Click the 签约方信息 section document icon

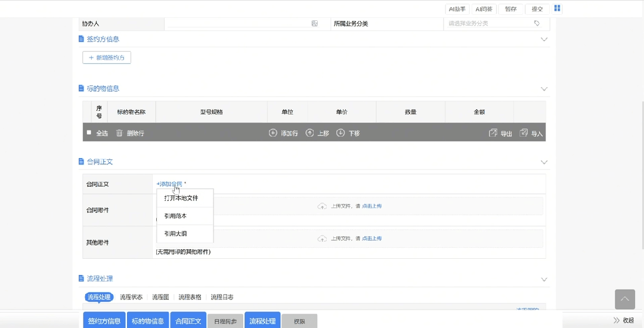point(81,39)
